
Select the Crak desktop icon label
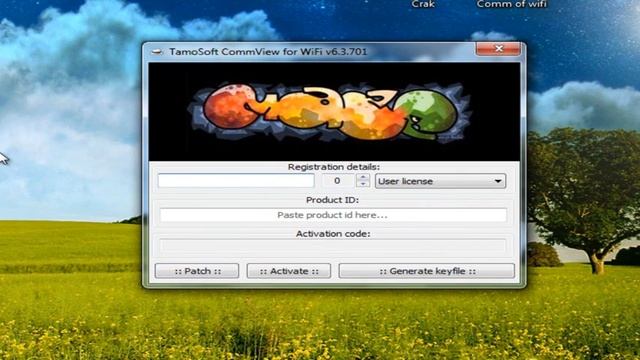coord(423,4)
